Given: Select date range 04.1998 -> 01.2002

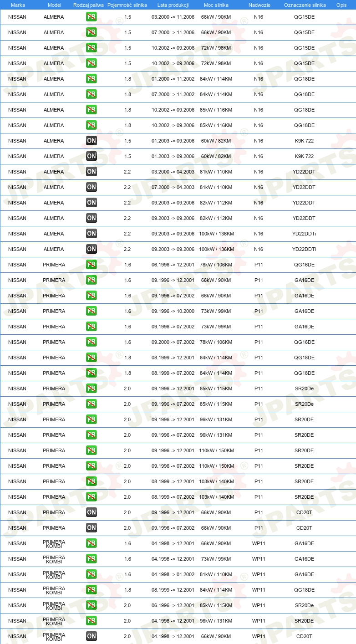Looking at the screenshot, I should pos(173,574).
